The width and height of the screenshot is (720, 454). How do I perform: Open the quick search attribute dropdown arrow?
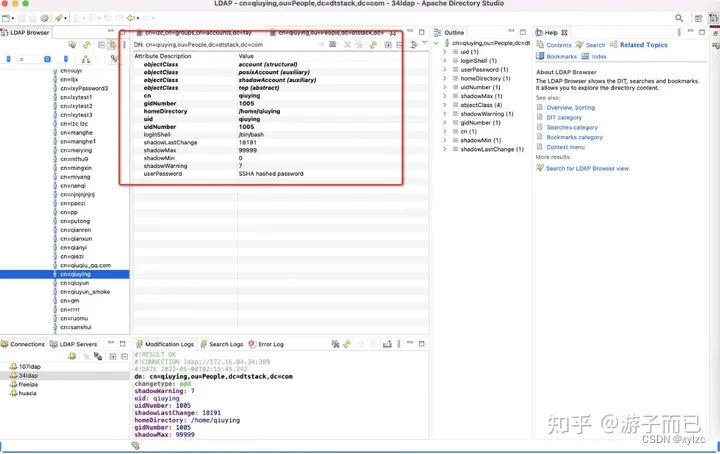click(x=8, y=59)
